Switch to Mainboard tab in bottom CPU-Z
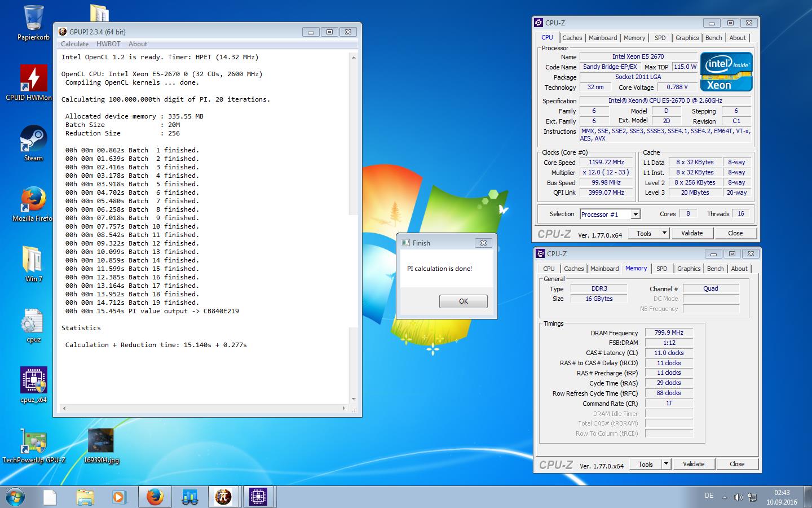812x508 pixels. pyautogui.click(x=604, y=269)
